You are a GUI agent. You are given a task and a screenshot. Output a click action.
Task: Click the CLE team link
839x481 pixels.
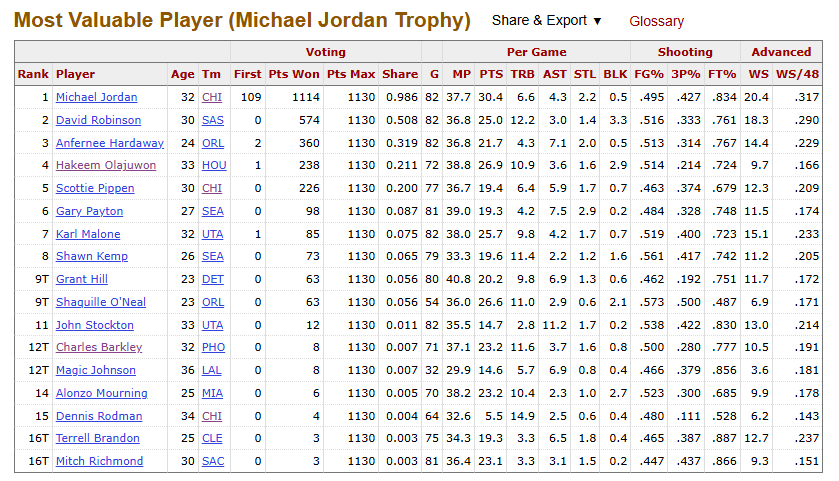212,438
